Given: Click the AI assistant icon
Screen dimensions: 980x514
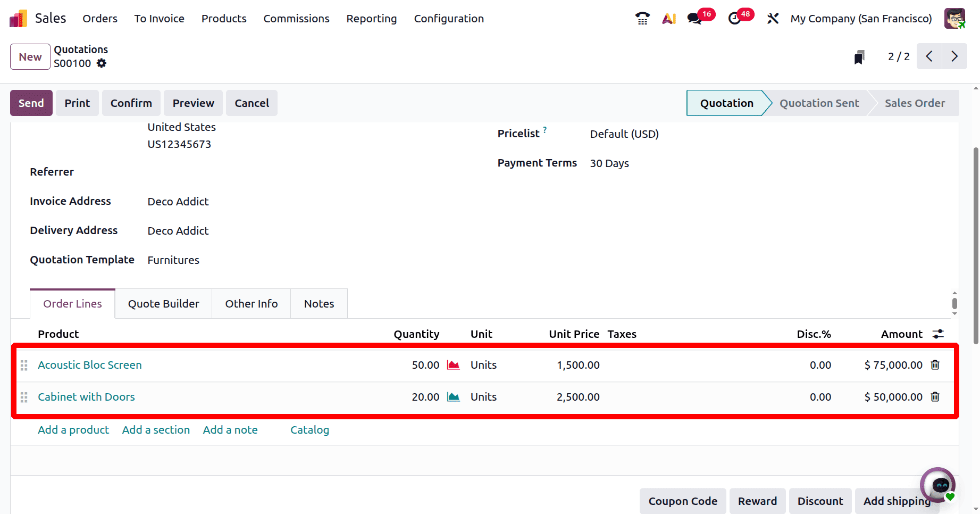Looking at the screenshot, I should click(x=668, y=19).
